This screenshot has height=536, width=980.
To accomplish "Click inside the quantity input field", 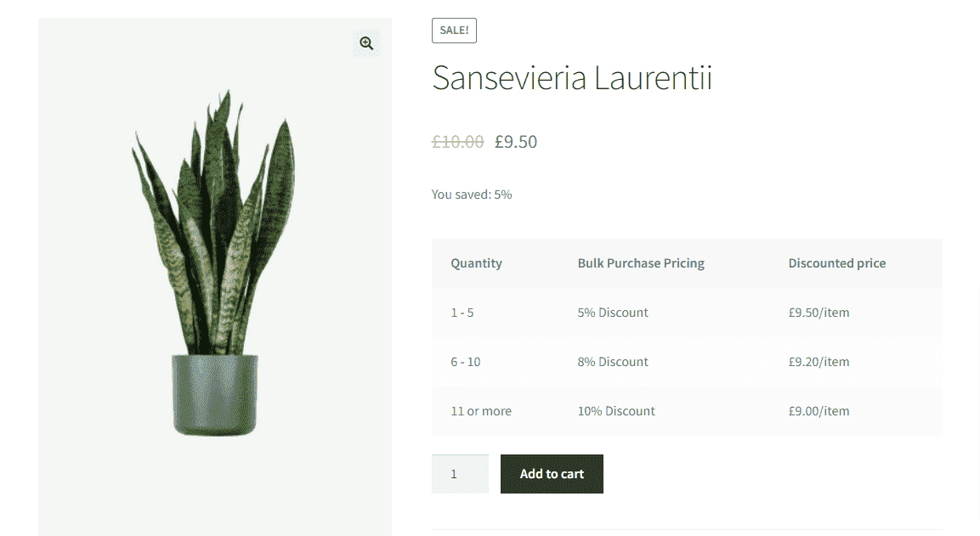I will pyautogui.click(x=460, y=474).
